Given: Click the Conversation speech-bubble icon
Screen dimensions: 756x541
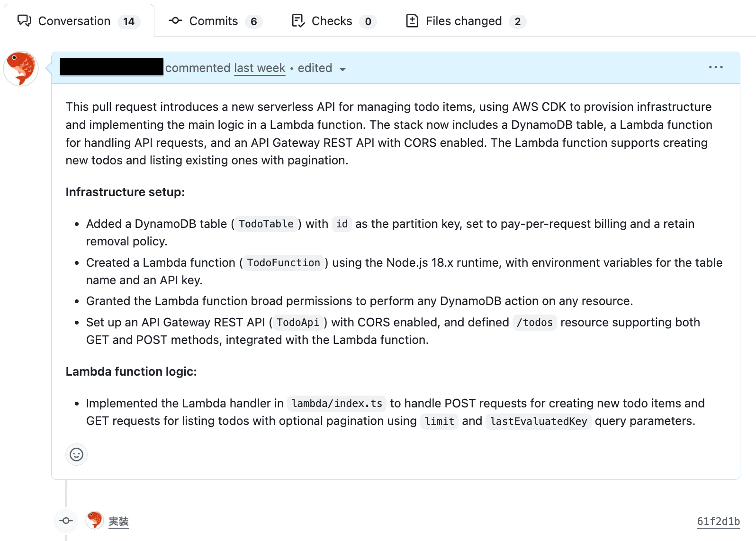Looking at the screenshot, I should [x=24, y=21].
